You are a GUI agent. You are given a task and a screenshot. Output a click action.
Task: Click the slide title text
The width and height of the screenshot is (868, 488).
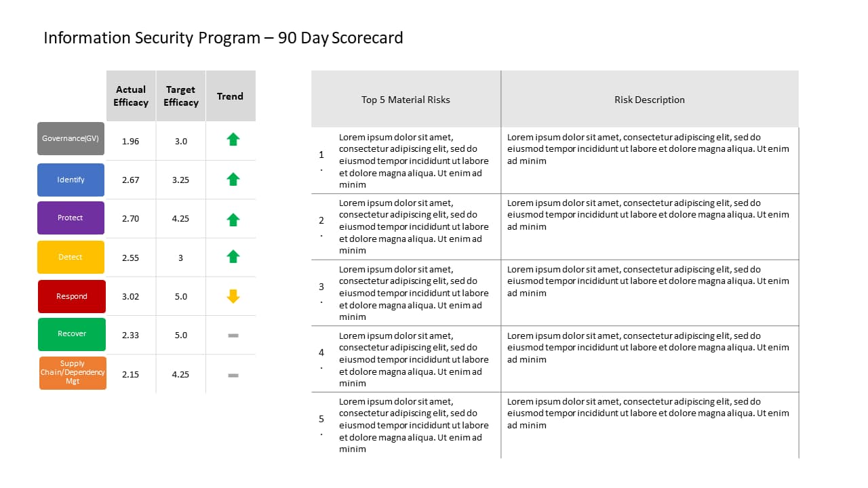tap(223, 38)
